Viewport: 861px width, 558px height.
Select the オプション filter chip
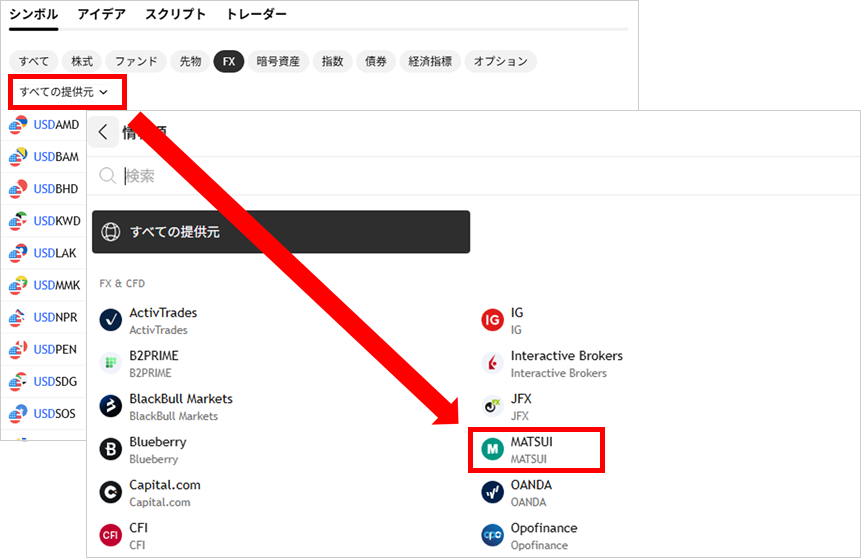point(500,61)
